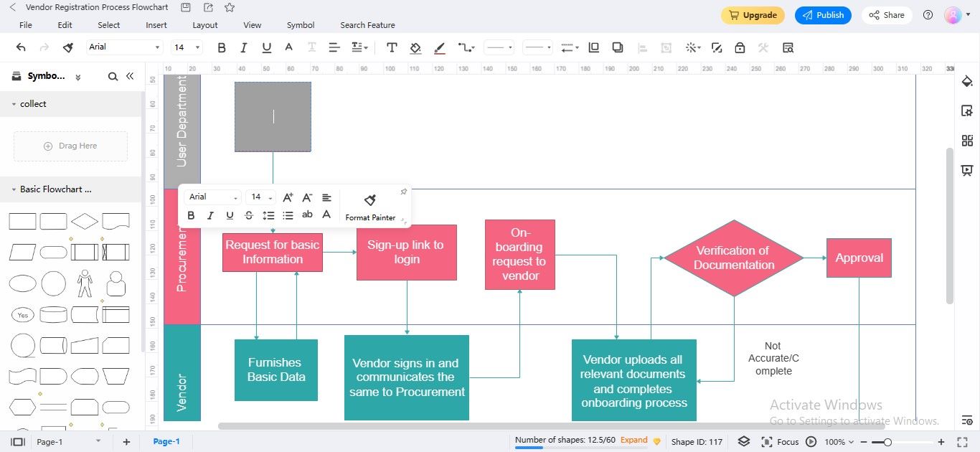Viewport: 980px width, 452px height.
Task: Click the undo arrow in the toolbar
Action: point(21,47)
